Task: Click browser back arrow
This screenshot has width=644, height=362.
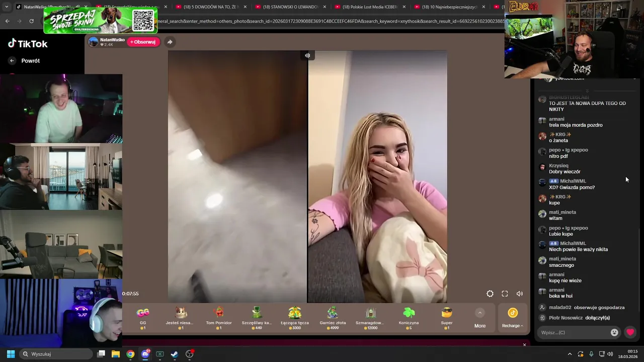Action: pos(7,21)
